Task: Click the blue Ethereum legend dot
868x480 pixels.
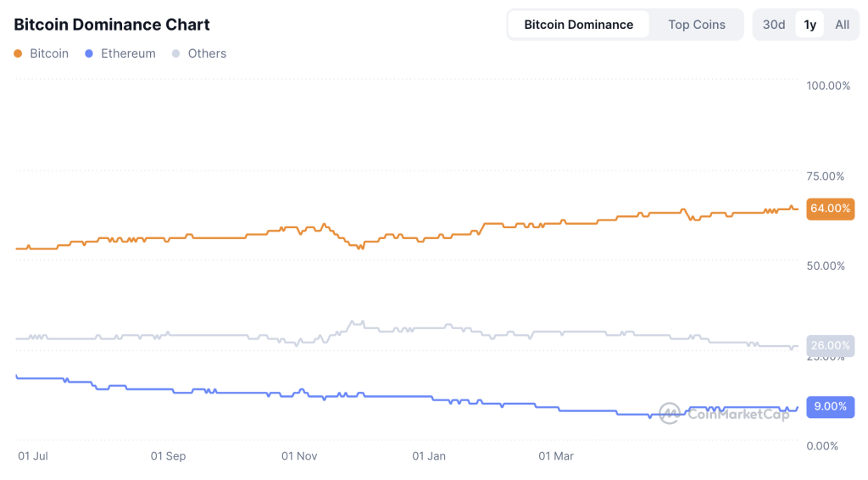Action: pyautogui.click(x=89, y=53)
